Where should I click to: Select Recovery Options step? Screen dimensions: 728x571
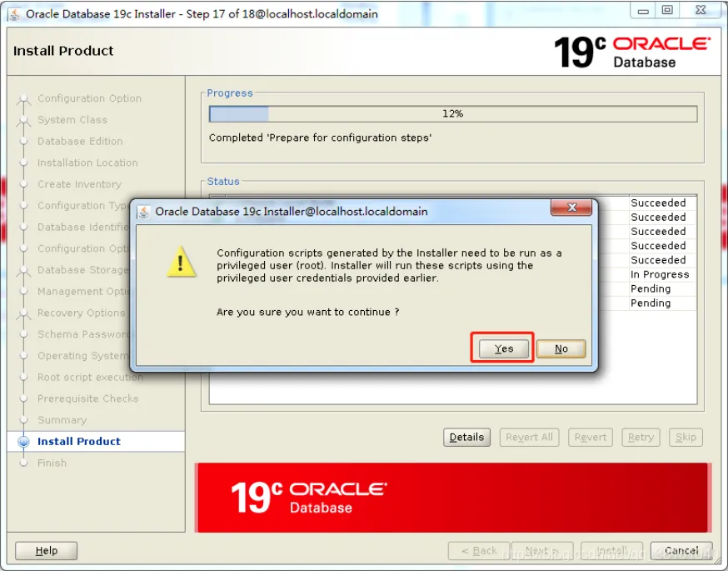coord(82,313)
